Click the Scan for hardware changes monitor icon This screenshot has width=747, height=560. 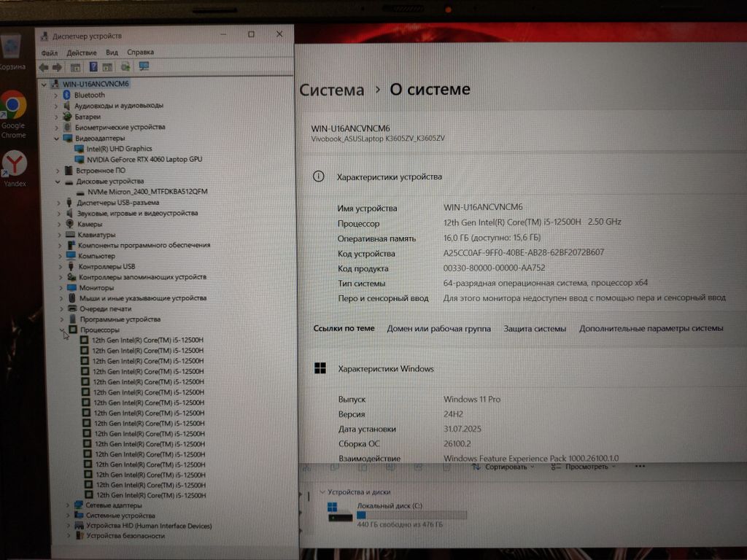[144, 67]
